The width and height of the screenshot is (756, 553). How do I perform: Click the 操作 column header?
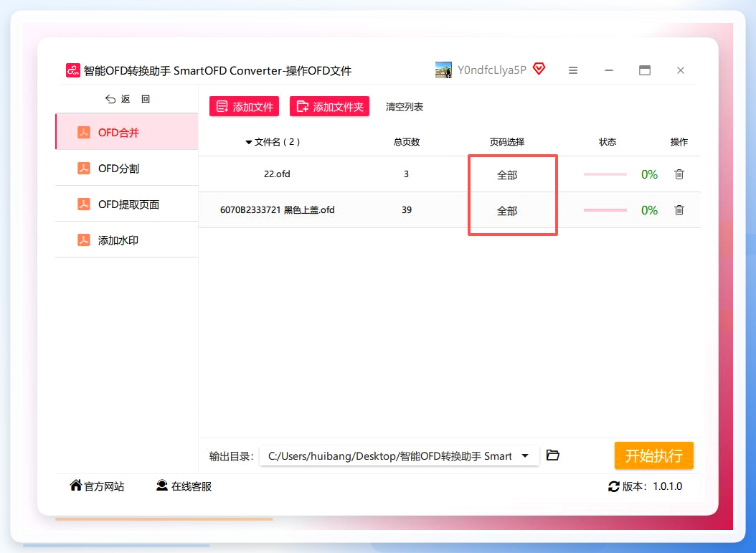[x=679, y=142]
